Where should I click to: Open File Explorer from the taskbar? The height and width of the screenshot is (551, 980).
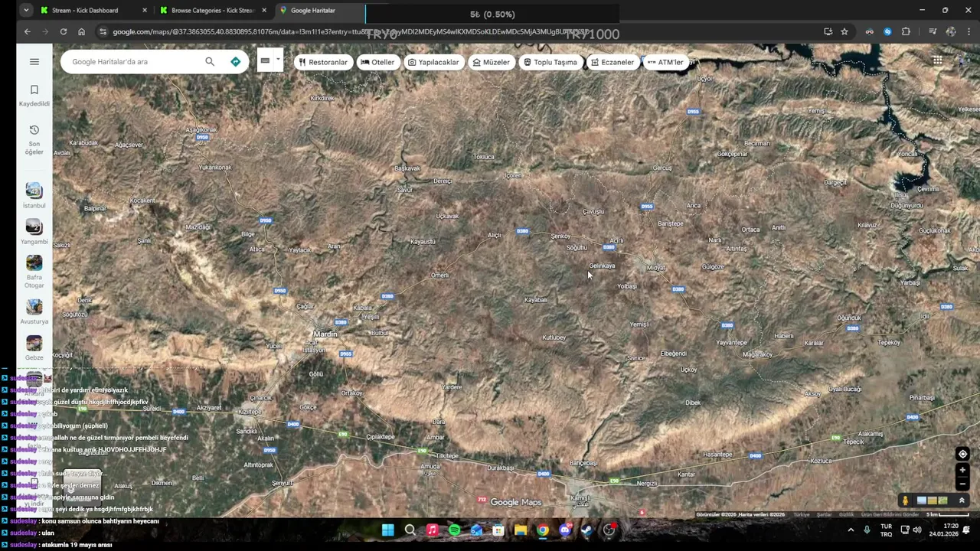[520, 530]
